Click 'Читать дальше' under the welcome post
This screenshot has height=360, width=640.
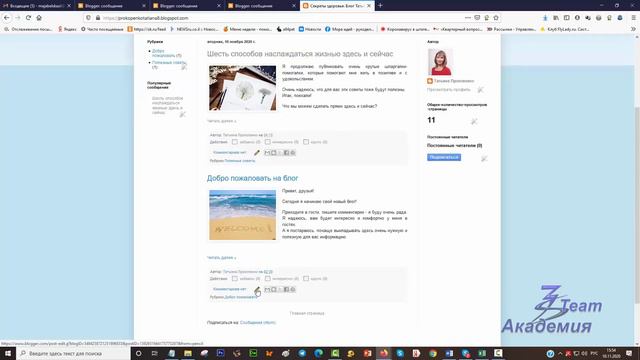(x=221, y=258)
